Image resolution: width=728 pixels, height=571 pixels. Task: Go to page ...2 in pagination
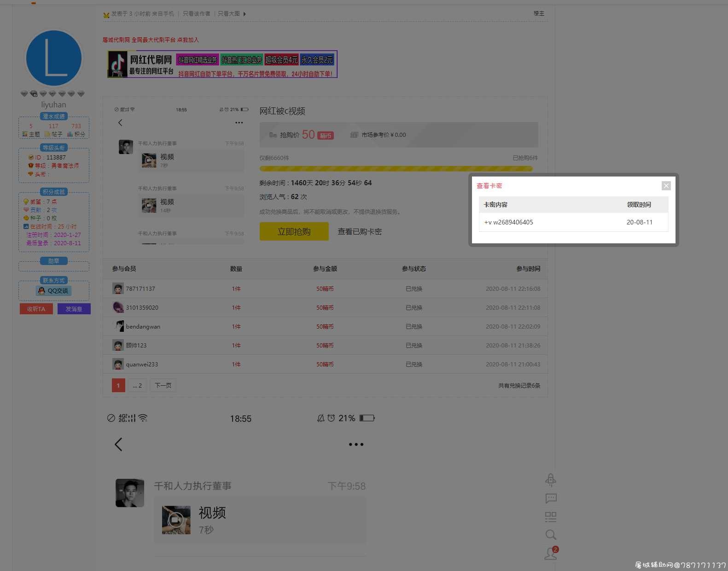(137, 385)
